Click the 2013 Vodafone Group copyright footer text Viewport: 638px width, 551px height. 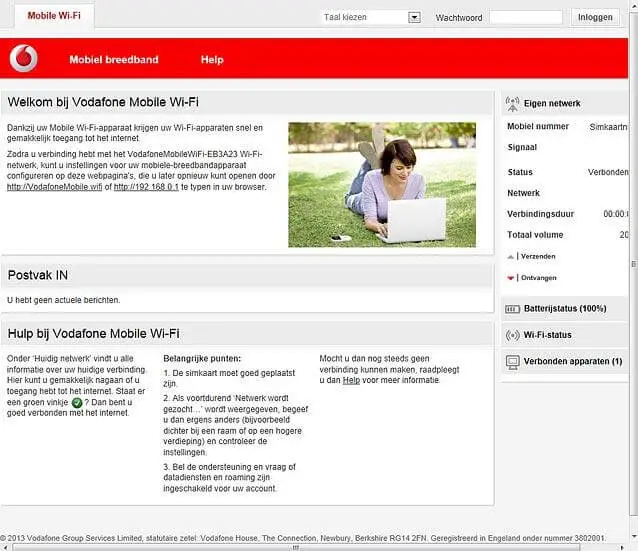click(x=303, y=538)
